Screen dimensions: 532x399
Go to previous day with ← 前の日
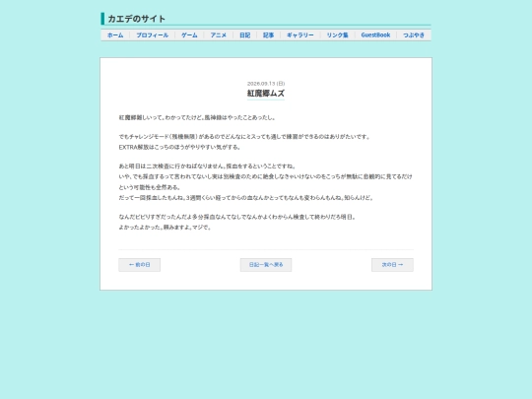140,265
